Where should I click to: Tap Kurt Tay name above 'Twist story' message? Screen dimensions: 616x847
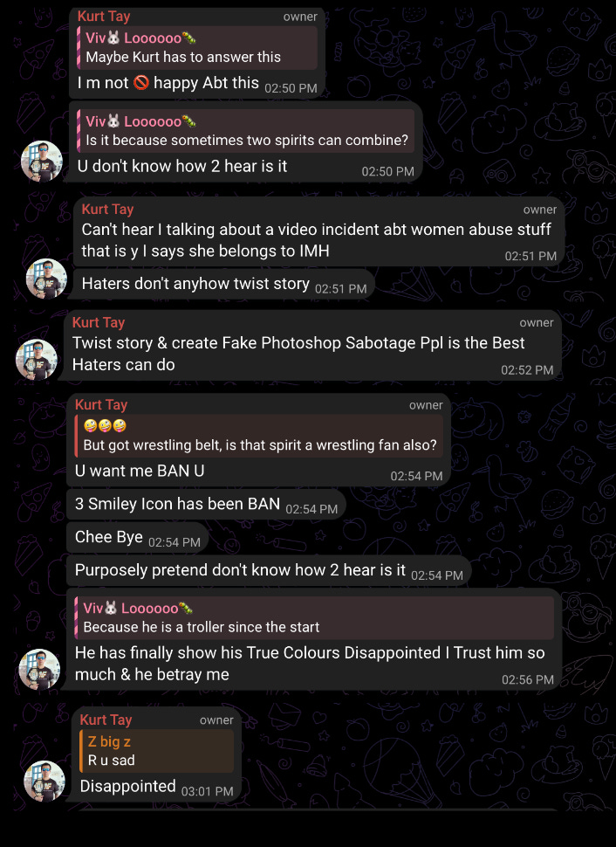(99, 322)
